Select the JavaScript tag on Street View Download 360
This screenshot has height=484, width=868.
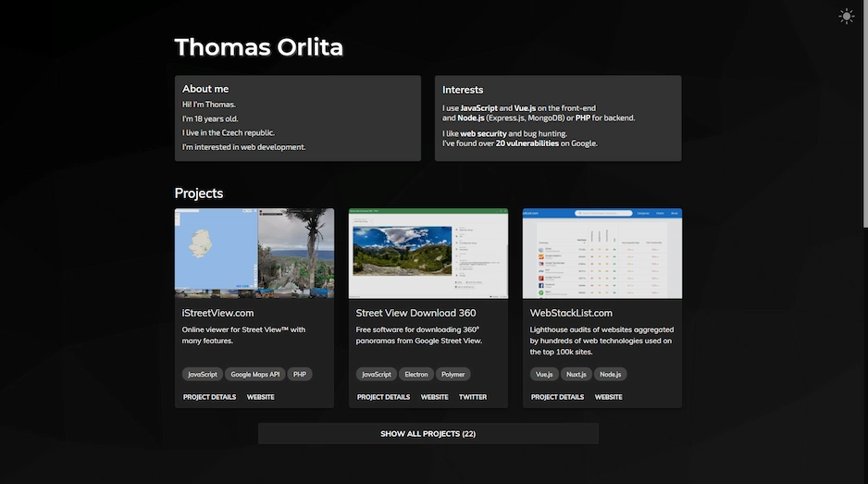[x=377, y=375]
